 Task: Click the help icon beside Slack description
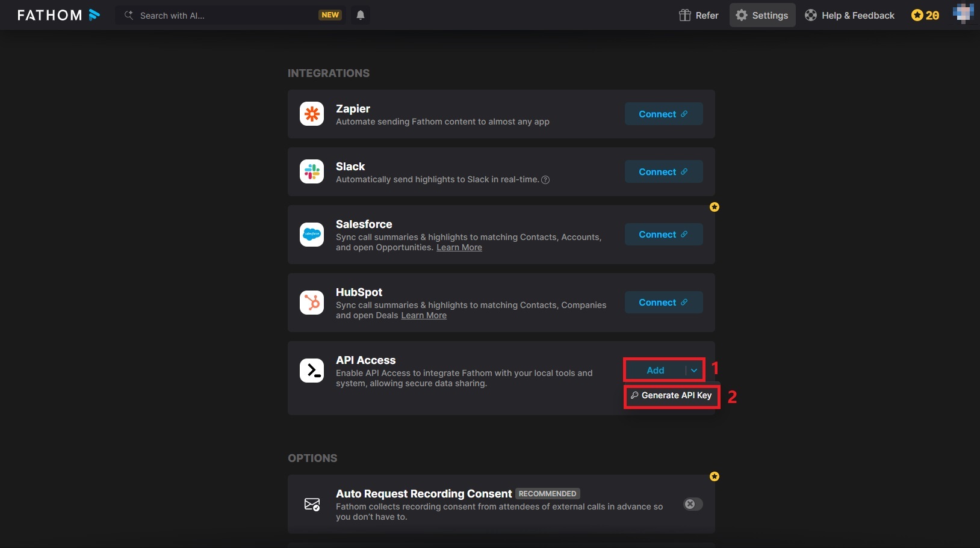click(545, 180)
